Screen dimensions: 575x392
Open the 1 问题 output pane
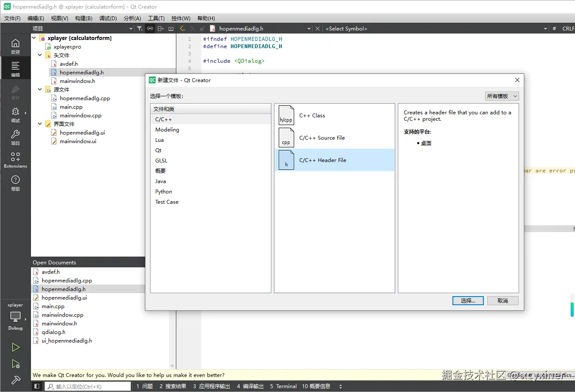coord(145,386)
